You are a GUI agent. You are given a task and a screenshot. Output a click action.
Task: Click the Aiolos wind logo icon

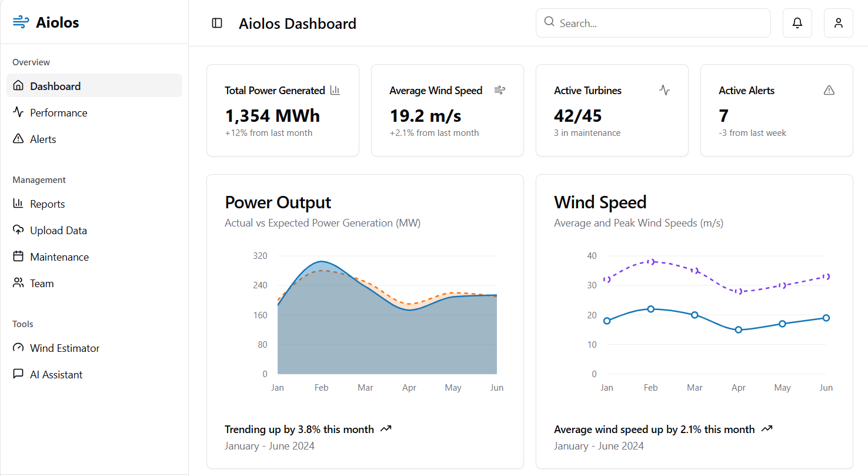pyautogui.click(x=21, y=22)
